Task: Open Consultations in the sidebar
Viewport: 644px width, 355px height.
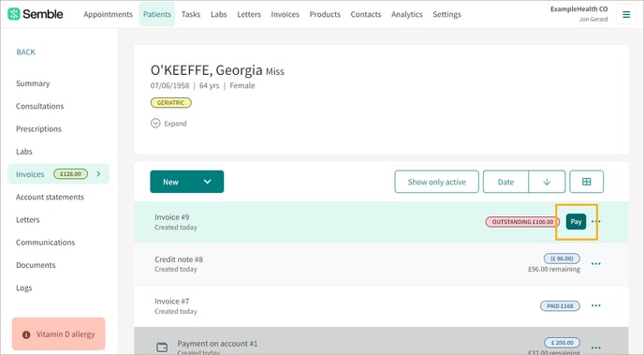Action: 40,106
